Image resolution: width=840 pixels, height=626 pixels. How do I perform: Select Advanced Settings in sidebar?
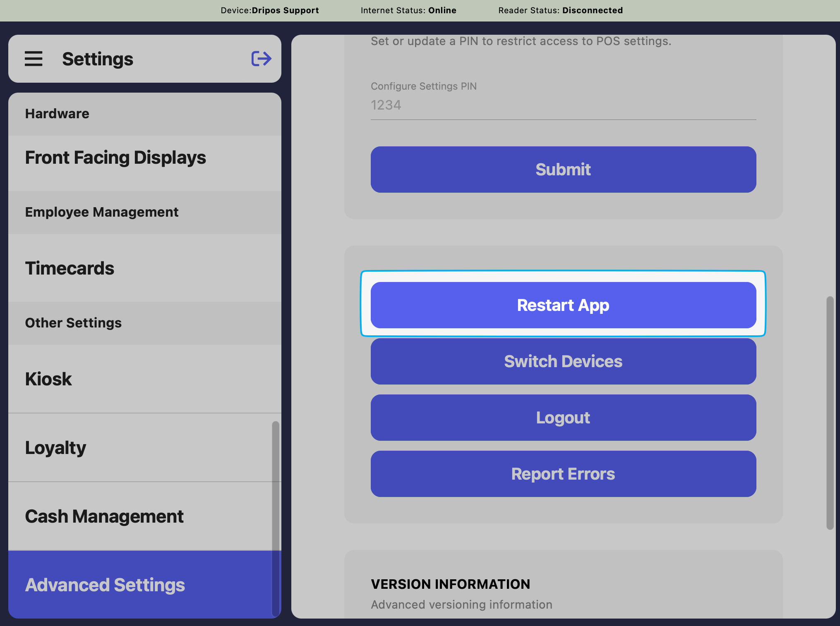[x=105, y=585]
